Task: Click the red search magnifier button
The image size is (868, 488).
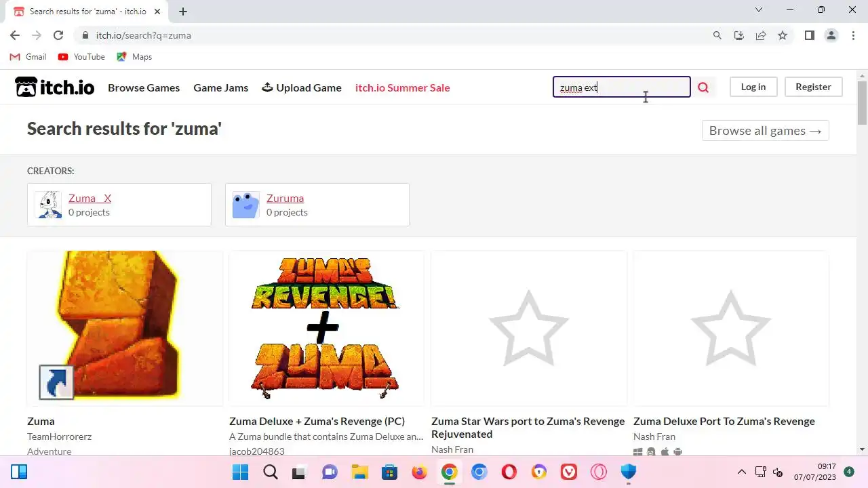Action: click(703, 87)
